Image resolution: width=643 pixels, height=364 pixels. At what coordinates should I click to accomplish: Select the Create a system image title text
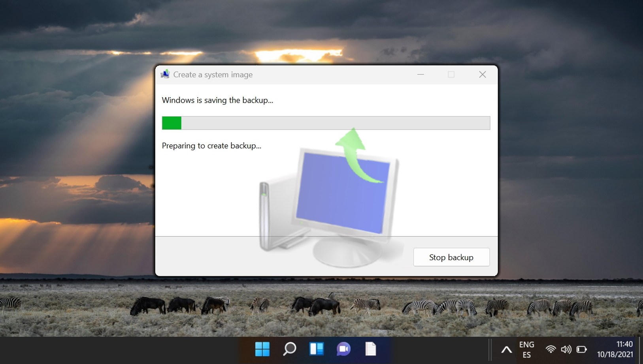pos(213,75)
